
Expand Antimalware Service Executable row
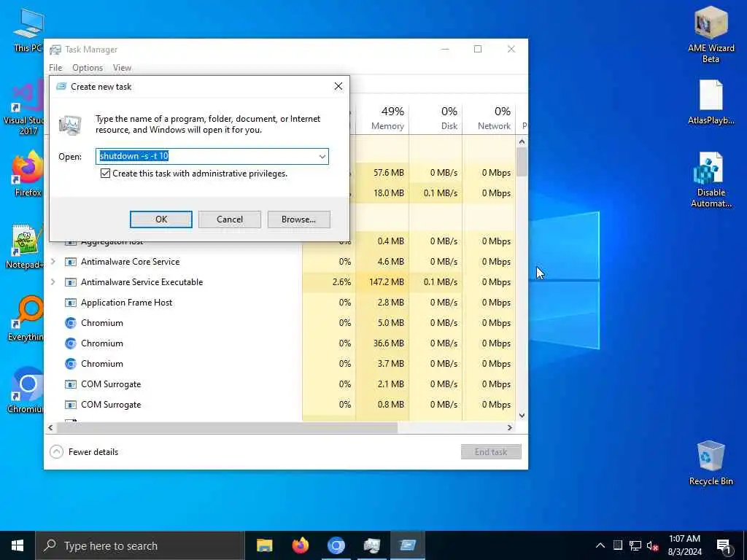[53, 282]
